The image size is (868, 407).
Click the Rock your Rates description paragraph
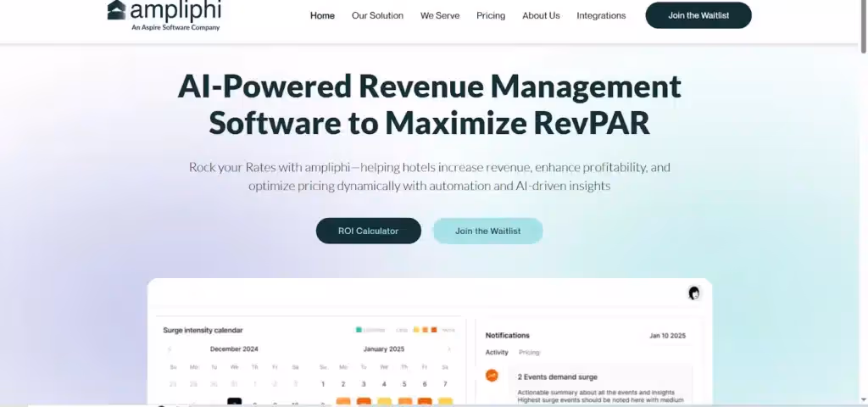point(430,176)
